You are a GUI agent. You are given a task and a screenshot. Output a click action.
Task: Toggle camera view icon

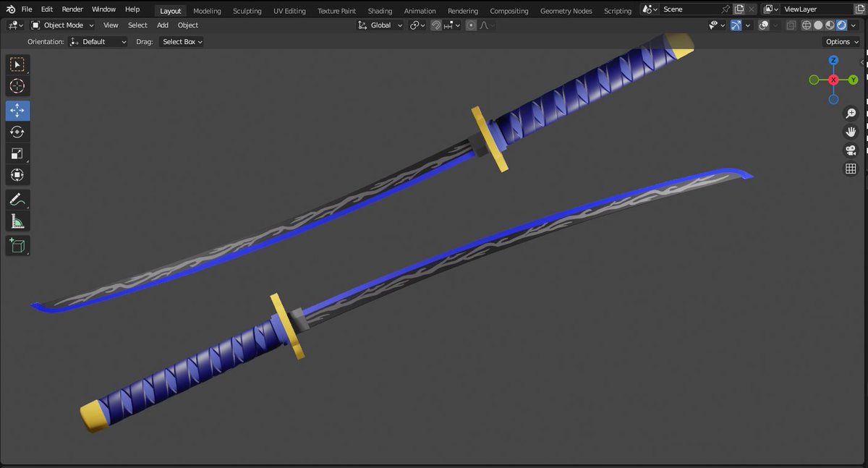851,150
